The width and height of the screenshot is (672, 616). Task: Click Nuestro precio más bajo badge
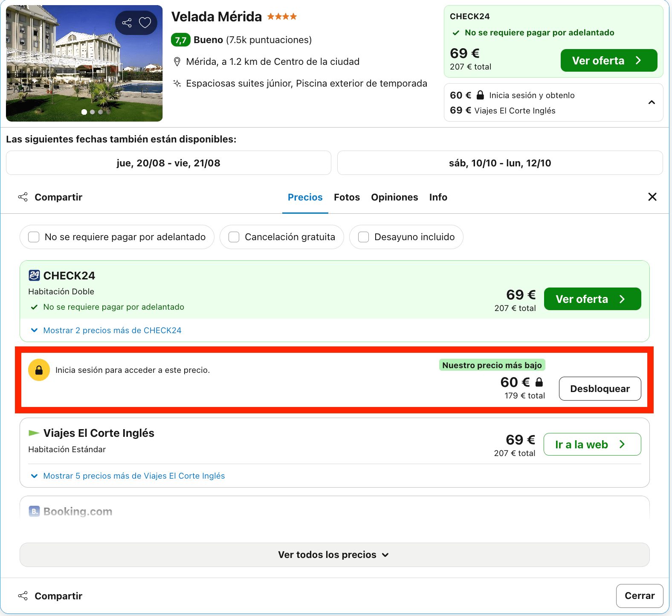492,365
